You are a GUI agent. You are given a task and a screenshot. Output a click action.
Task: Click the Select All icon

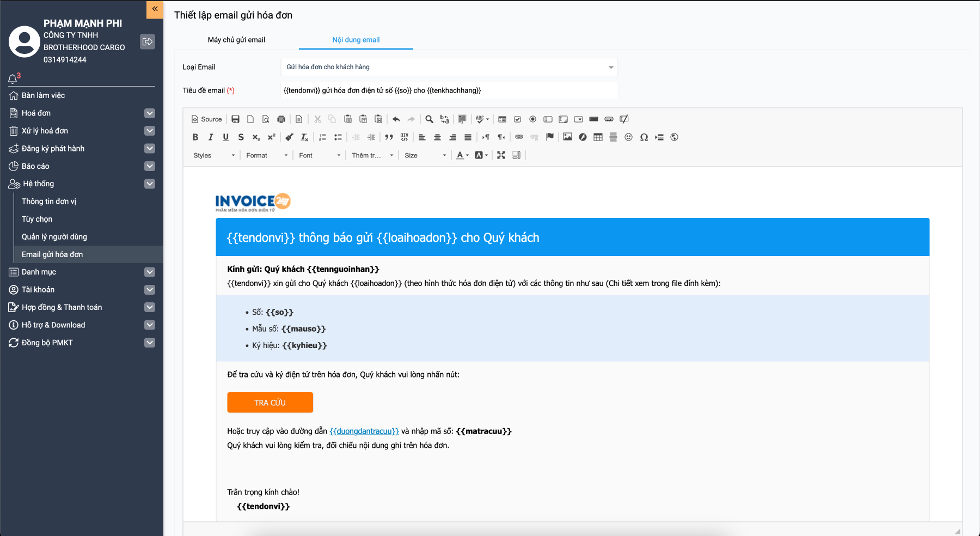pyautogui.click(x=462, y=119)
